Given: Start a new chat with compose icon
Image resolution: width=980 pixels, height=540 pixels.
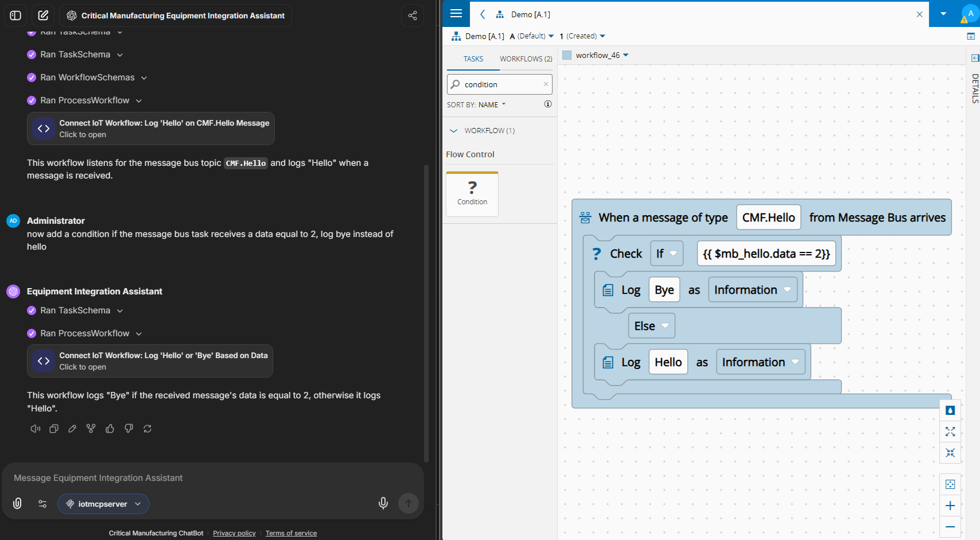Looking at the screenshot, I should (43, 15).
